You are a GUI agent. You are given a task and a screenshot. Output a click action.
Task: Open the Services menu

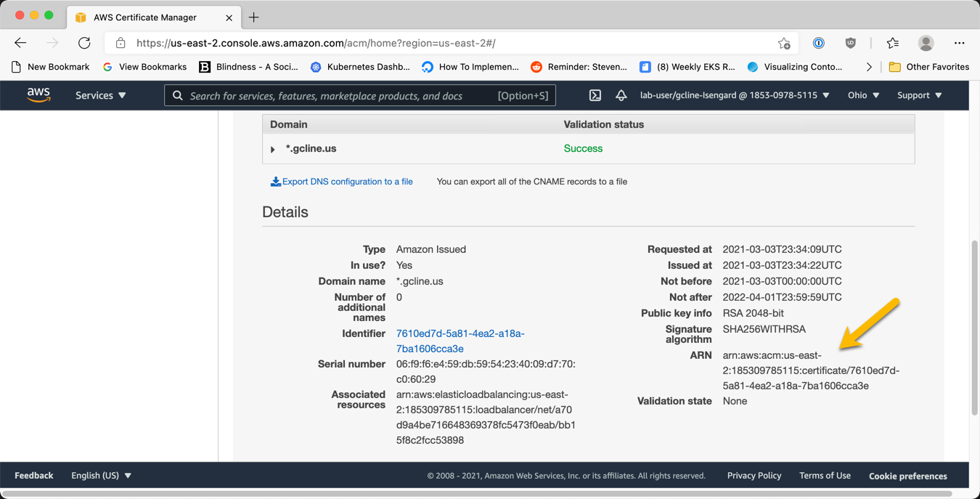pos(100,95)
